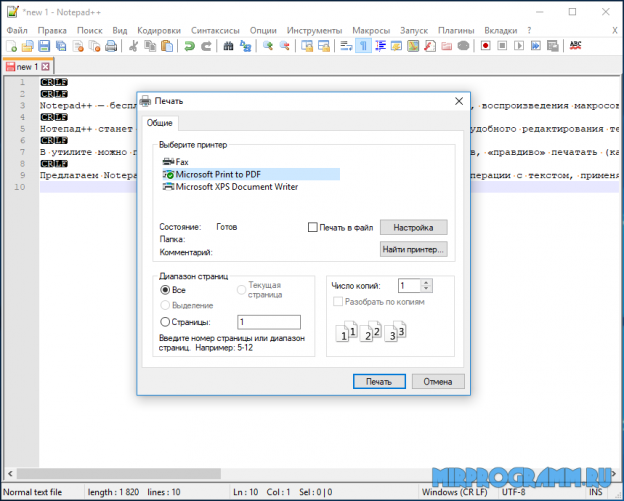Close the "new 1" document tab
Screen dimensions: 624x501
(45, 67)
